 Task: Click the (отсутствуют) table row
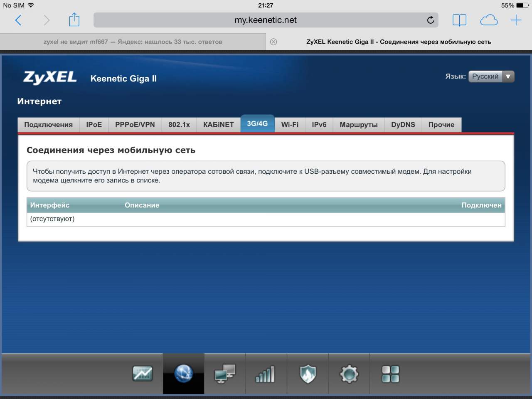click(x=266, y=219)
